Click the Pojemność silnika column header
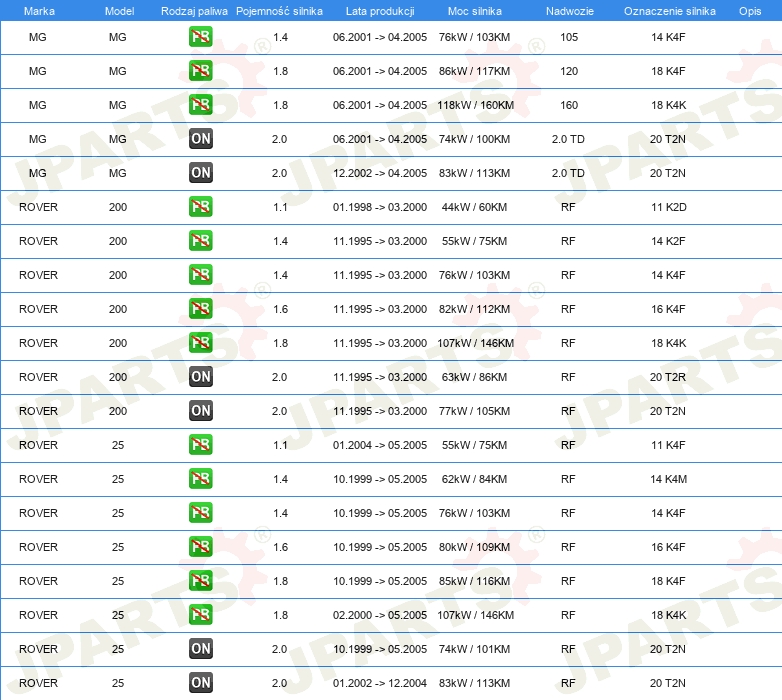Screen dimensions: 782x700 point(279,11)
